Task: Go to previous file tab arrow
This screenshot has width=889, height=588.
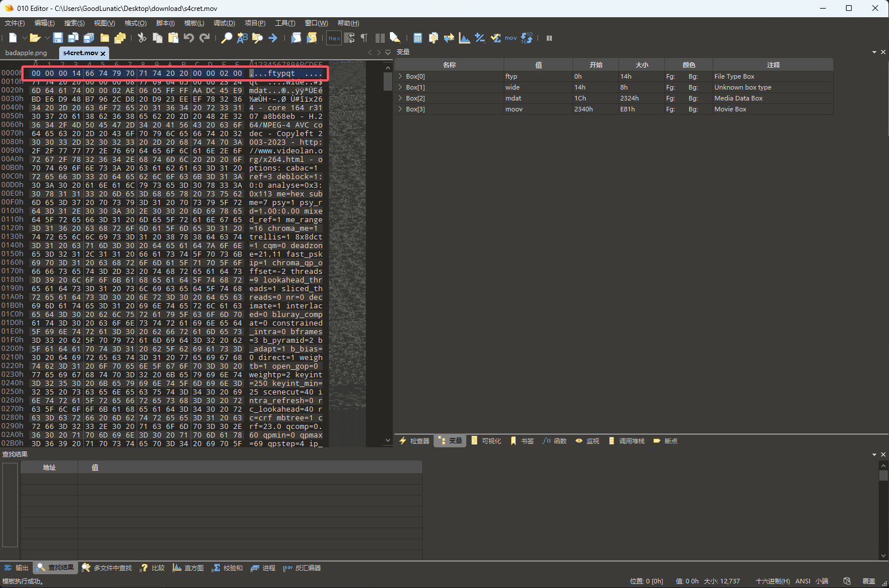Action: point(370,52)
